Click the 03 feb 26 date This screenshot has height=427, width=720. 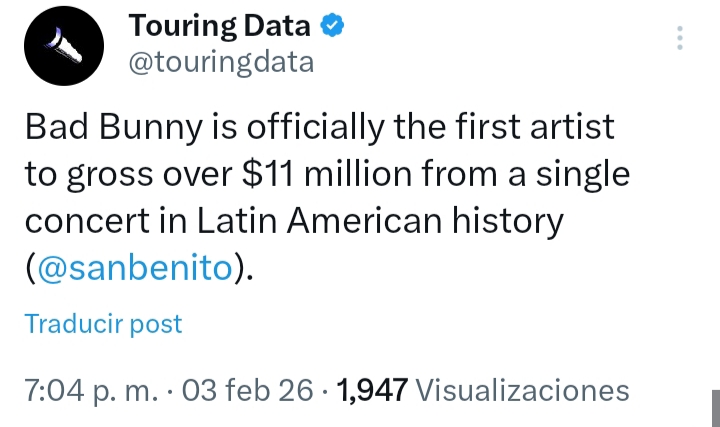[256, 390]
